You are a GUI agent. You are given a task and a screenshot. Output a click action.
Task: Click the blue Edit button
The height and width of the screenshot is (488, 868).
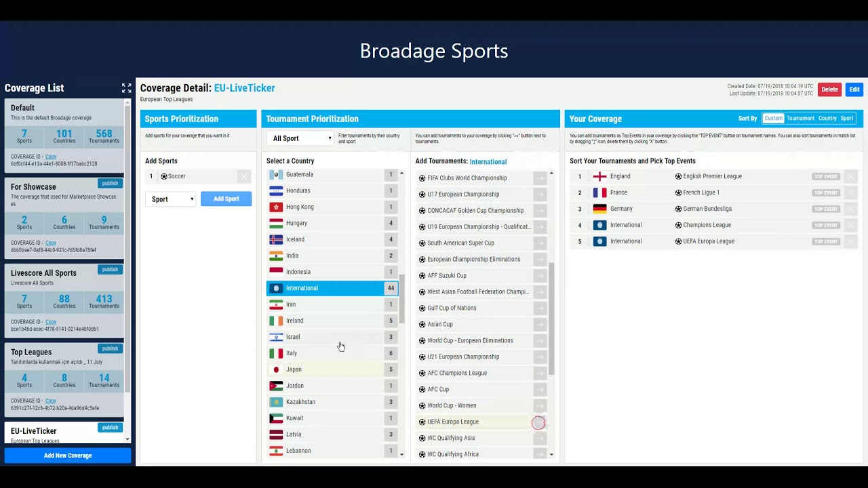(x=854, y=89)
